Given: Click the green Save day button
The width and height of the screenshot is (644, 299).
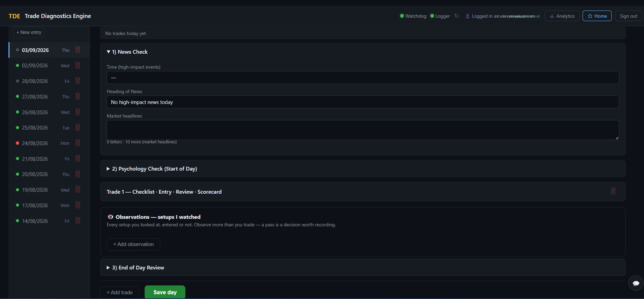Looking at the screenshot, I should pos(165,292).
